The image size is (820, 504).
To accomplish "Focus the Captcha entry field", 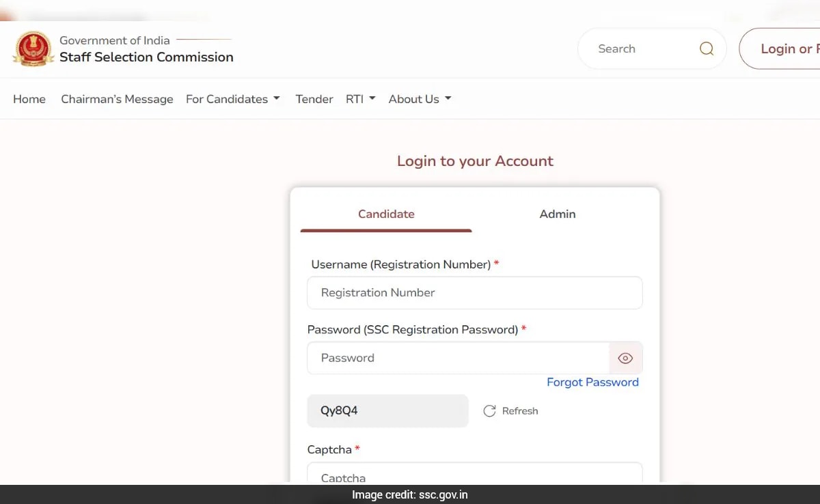I will pyautogui.click(x=475, y=475).
